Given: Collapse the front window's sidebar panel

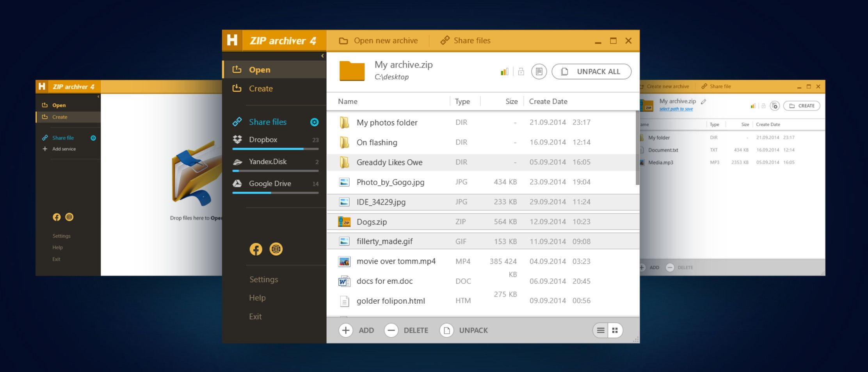Looking at the screenshot, I should [322, 56].
